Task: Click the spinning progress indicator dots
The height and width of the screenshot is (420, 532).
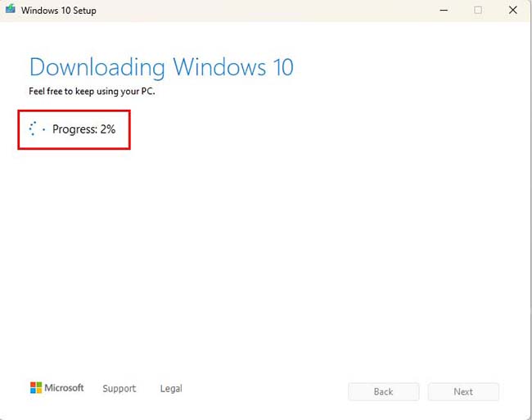Action: point(37,129)
